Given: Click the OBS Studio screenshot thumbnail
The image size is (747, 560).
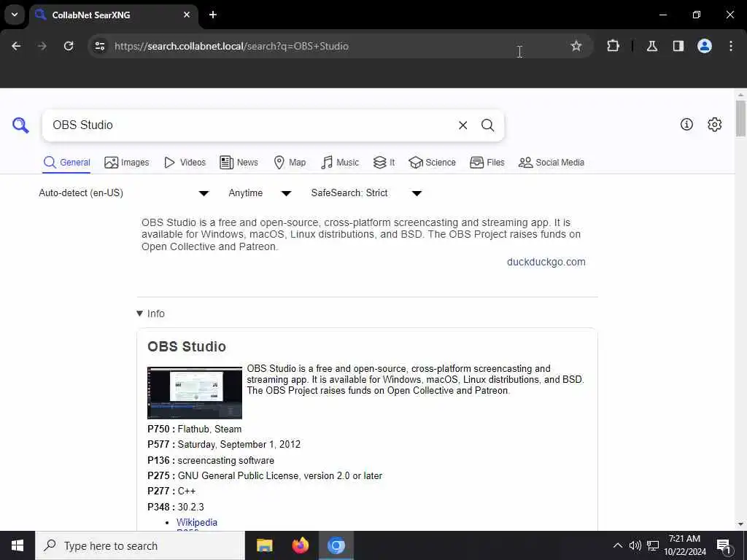Looking at the screenshot, I should click(x=194, y=393).
